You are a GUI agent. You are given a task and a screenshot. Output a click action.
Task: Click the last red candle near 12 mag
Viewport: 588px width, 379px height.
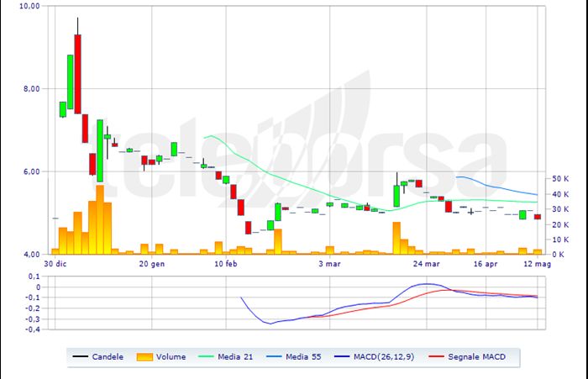click(x=538, y=217)
